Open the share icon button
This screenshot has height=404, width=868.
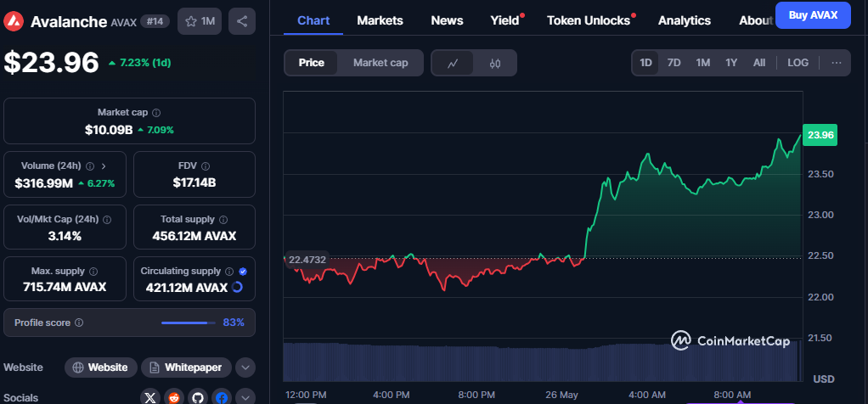(242, 21)
